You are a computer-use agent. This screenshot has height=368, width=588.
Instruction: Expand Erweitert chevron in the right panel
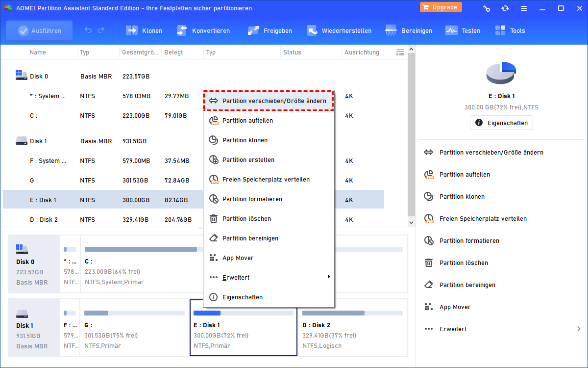click(x=579, y=329)
